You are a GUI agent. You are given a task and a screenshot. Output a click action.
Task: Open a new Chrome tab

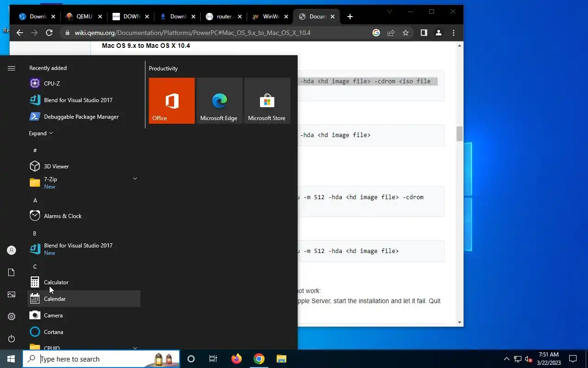350,17
